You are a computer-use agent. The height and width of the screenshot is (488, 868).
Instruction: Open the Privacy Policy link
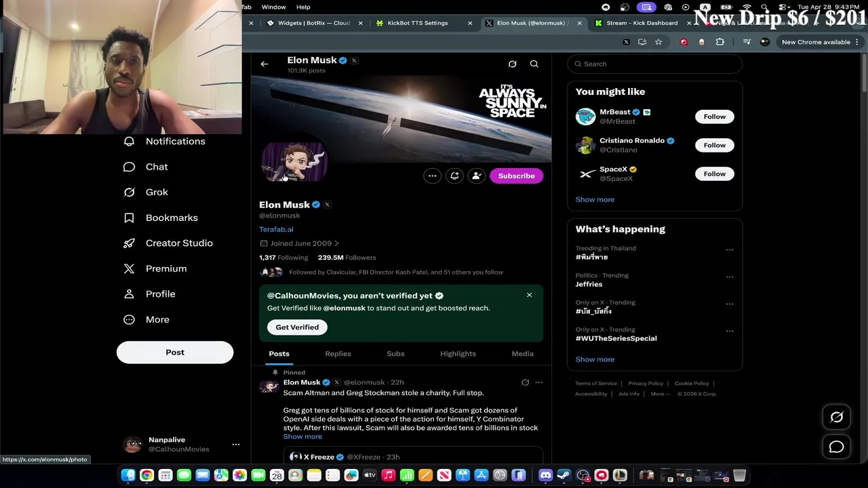[646, 384]
